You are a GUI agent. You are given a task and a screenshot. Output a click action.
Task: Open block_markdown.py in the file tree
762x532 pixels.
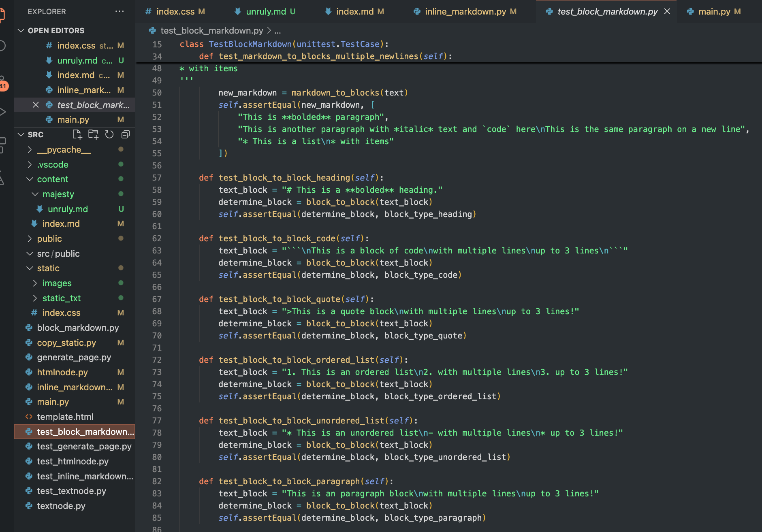75,328
